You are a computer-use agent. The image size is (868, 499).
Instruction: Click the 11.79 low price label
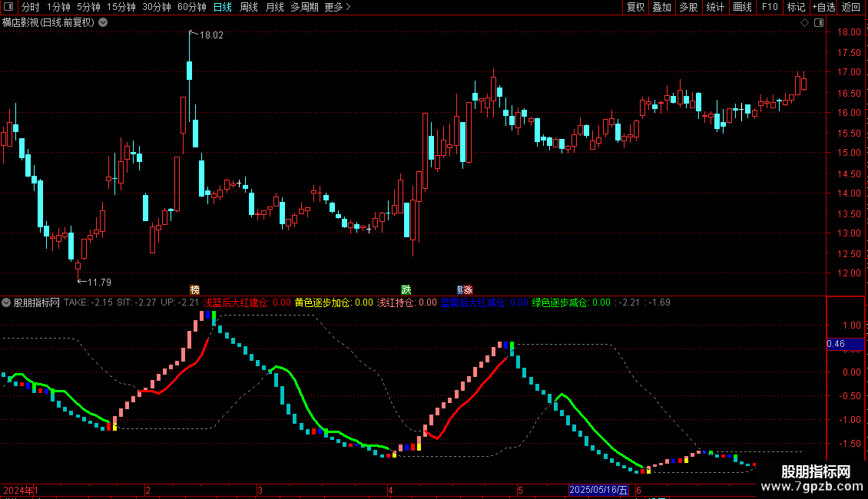pos(99,283)
